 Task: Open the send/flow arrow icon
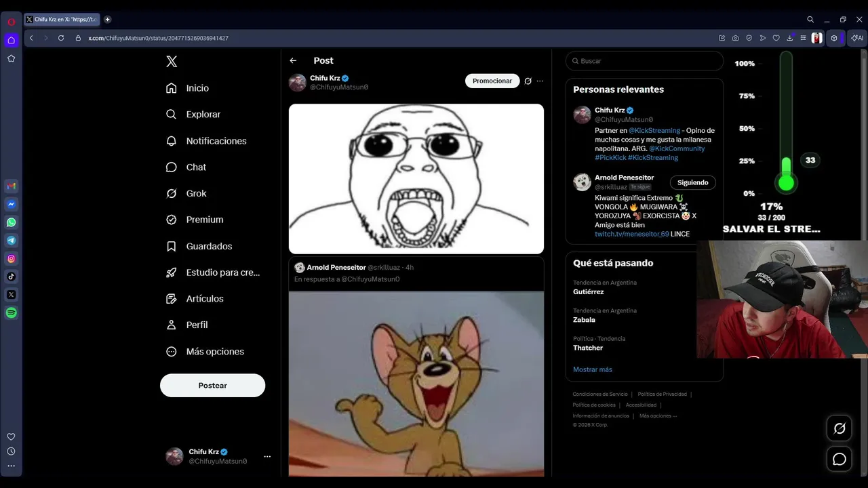click(x=763, y=38)
